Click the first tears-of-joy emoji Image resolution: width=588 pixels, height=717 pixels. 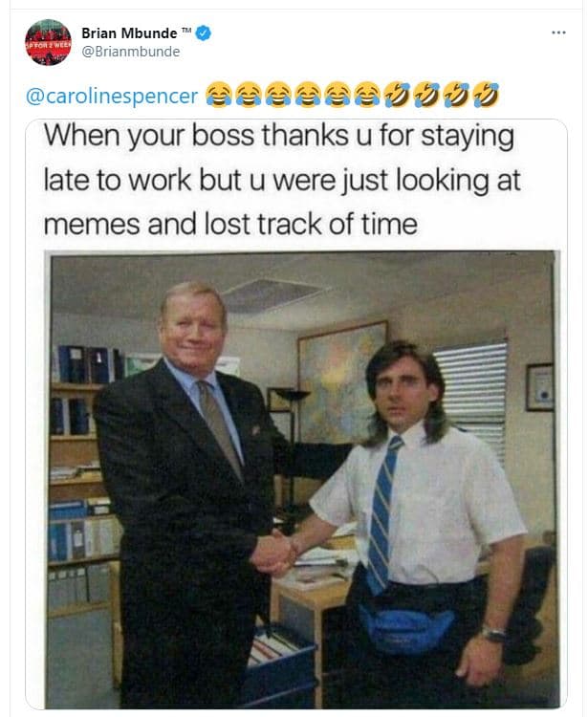(x=218, y=95)
